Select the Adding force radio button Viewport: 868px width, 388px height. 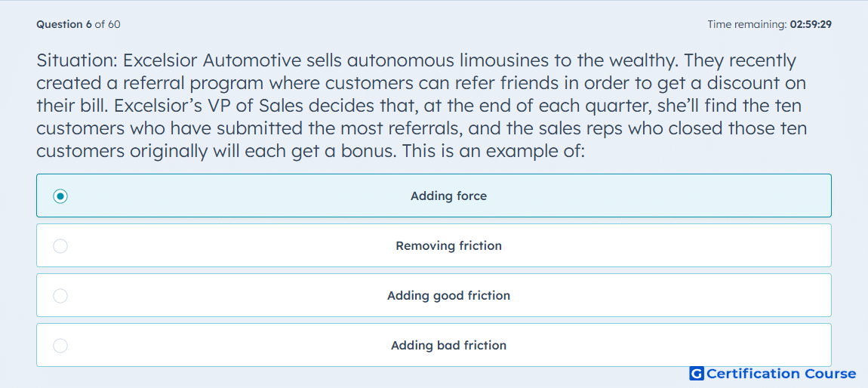point(60,196)
